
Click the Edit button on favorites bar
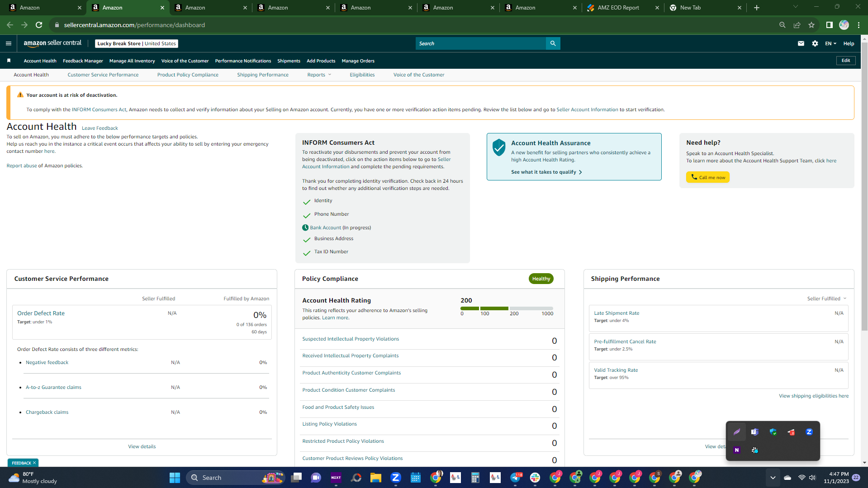coord(846,61)
